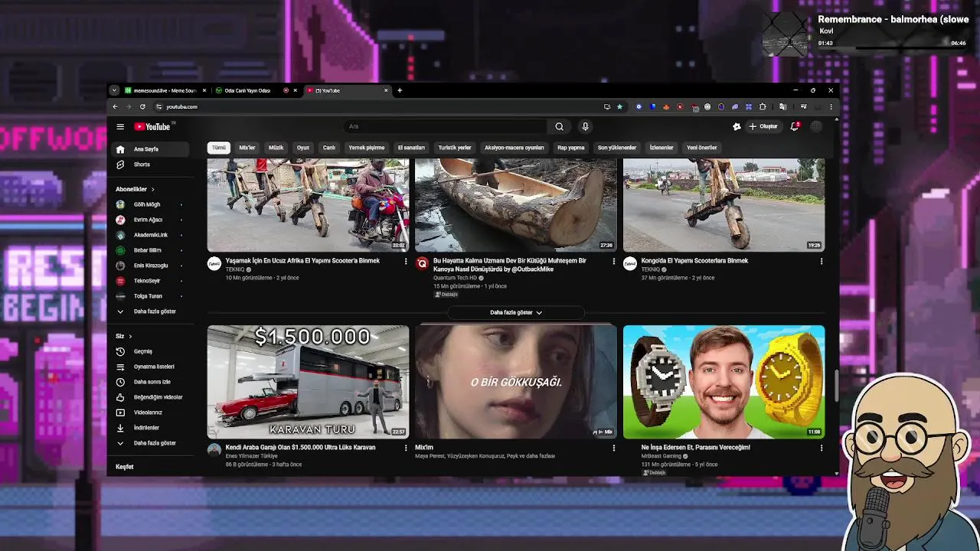Expand the center Daha fazla göster section
980x551 pixels.
[x=515, y=312]
